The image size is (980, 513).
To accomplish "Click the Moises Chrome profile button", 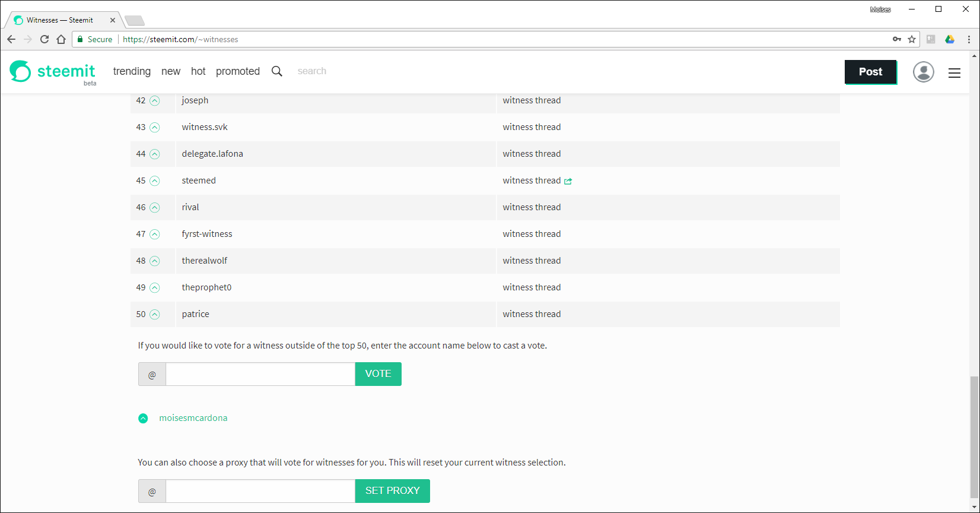I will pos(880,9).
